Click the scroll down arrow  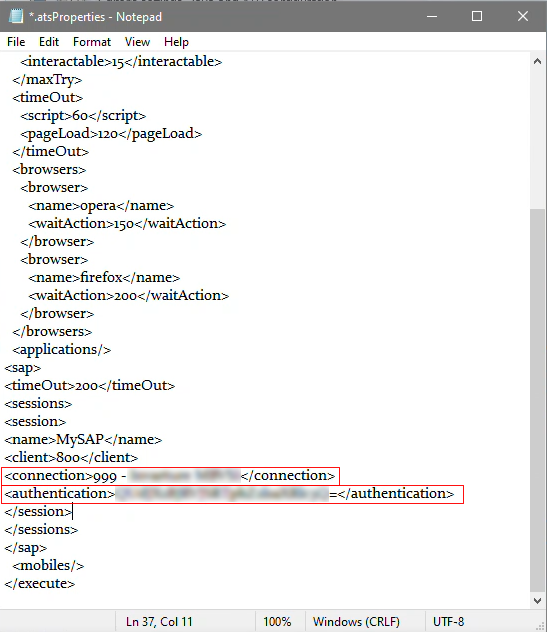[x=537, y=601]
